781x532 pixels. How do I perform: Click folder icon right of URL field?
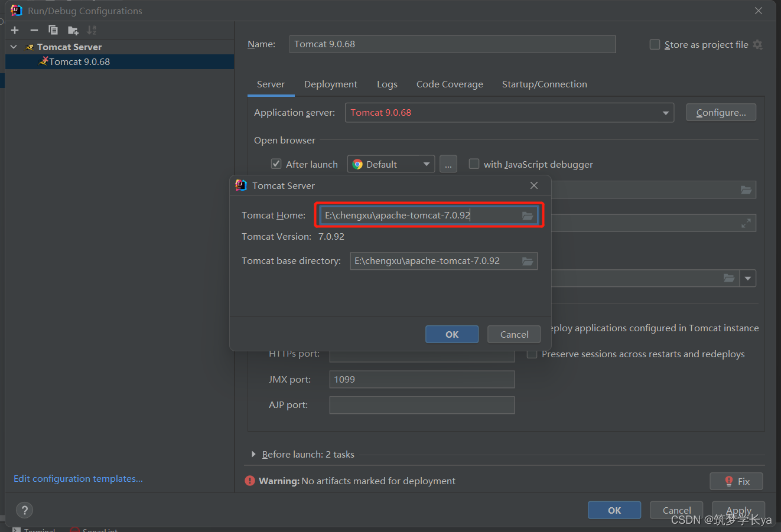coord(746,190)
